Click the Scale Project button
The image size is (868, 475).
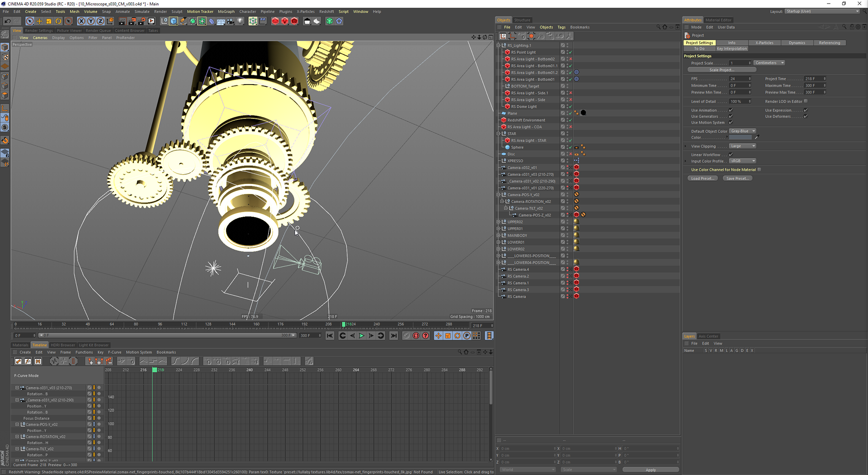(x=722, y=70)
